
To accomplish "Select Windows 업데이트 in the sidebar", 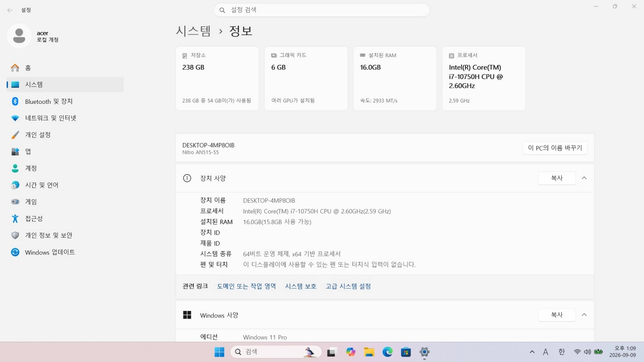I will (x=65, y=252).
